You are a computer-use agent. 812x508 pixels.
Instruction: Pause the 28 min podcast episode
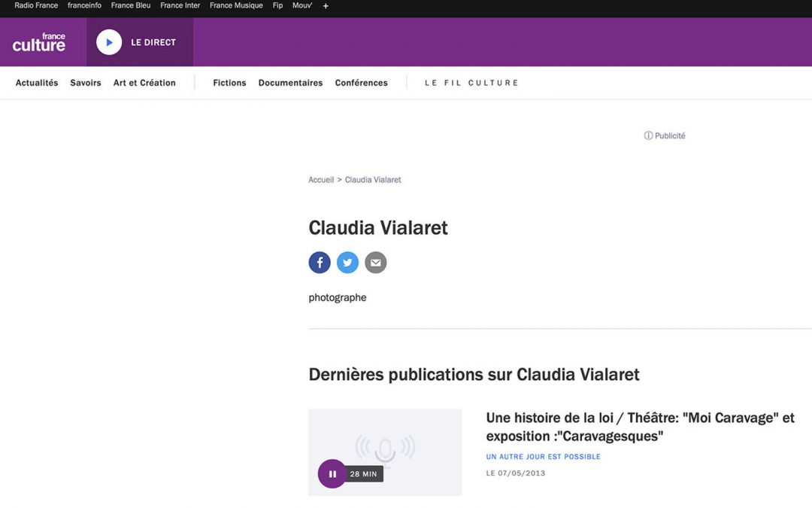(332, 474)
